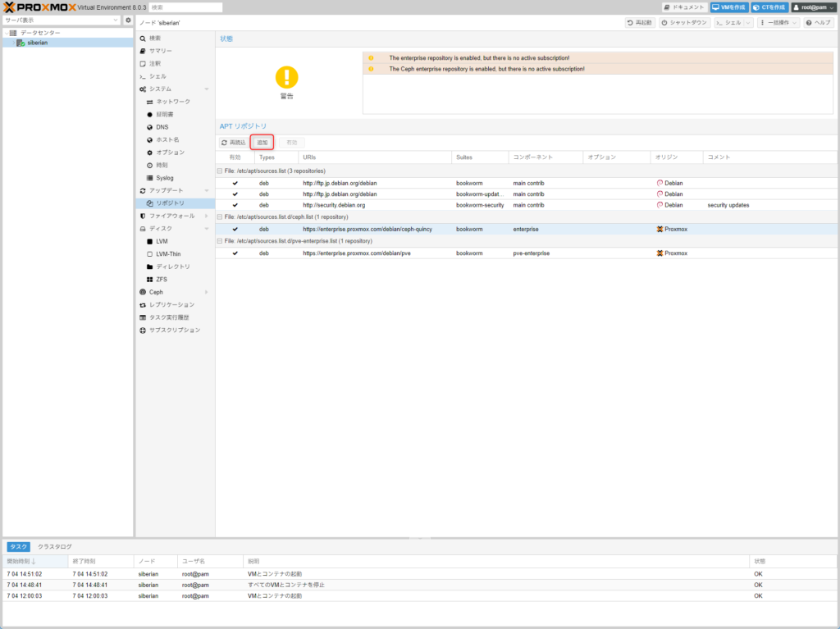Select the ceph-quincy repository URI cell
Viewport: 840px width, 629px height.
click(374, 230)
